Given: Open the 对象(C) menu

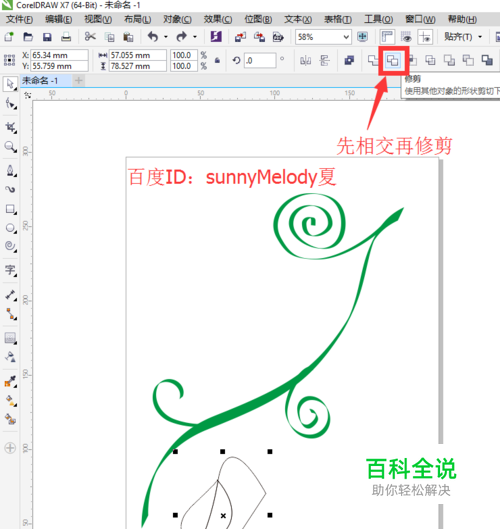Looking at the screenshot, I should point(177,19).
